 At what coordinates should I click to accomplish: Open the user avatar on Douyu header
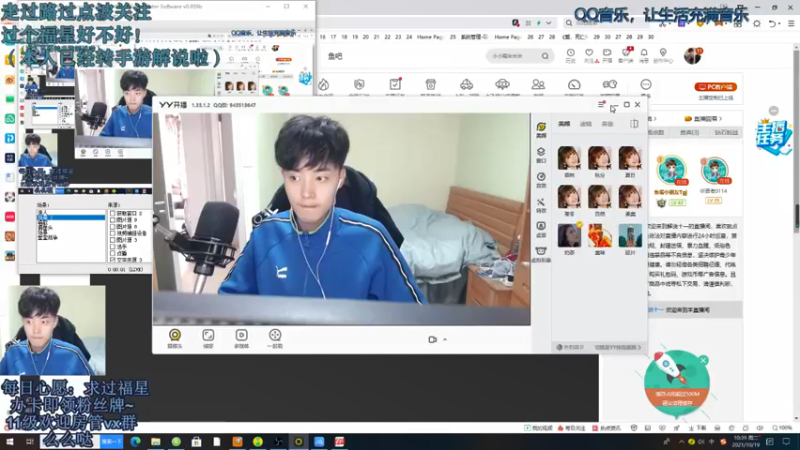(x=692, y=56)
